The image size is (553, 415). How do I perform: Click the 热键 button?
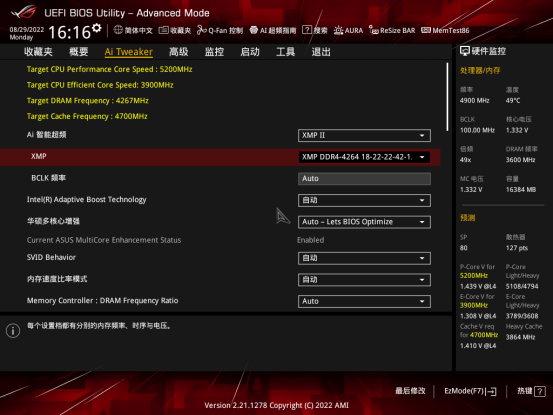[x=531, y=391]
